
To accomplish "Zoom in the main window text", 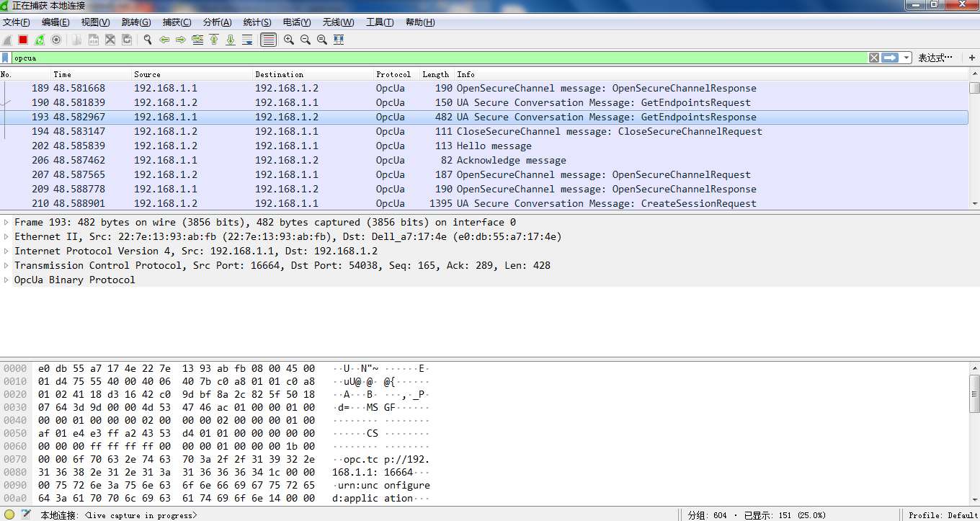I will pyautogui.click(x=288, y=40).
